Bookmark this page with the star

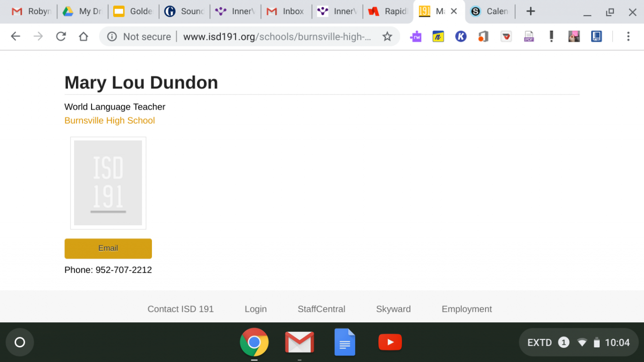pos(387,36)
